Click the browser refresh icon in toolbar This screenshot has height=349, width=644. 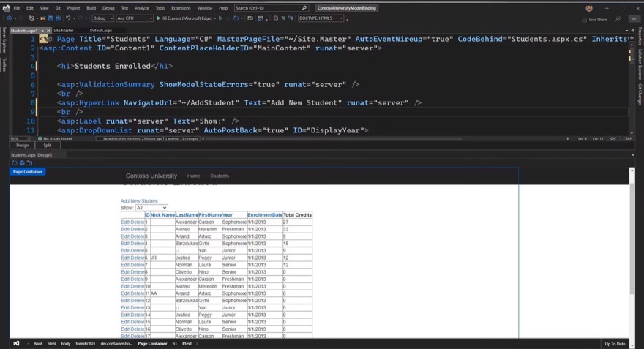pyautogui.click(x=236, y=18)
